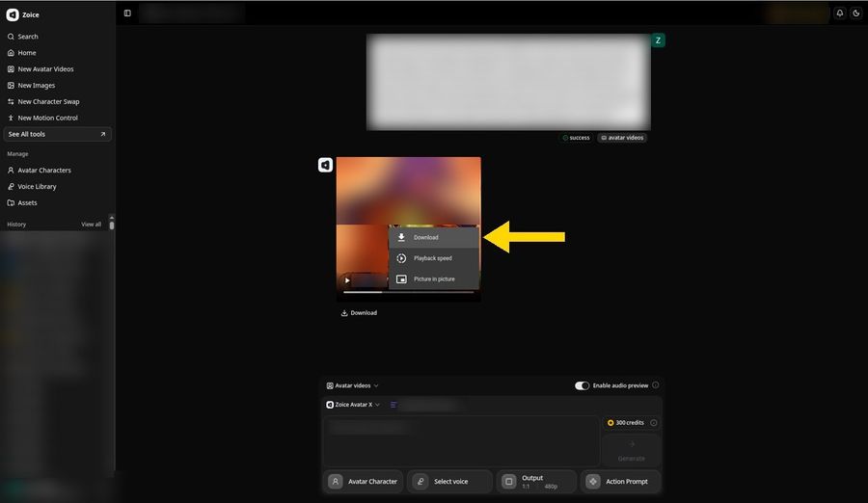Open Voice Library under Manage
Viewport: 868px width, 503px height.
[32, 187]
